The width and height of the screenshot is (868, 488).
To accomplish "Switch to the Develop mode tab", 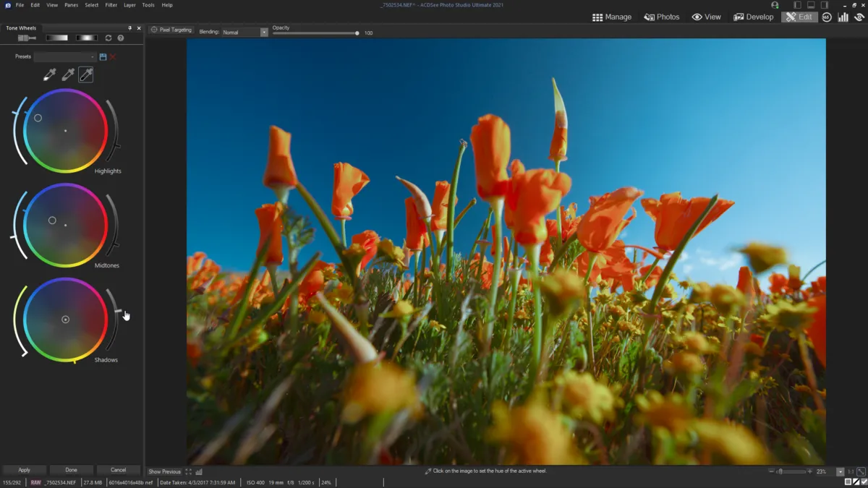I will (753, 17).
